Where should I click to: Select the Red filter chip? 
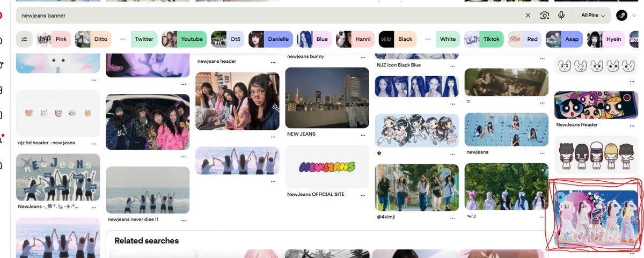[525, 39]
